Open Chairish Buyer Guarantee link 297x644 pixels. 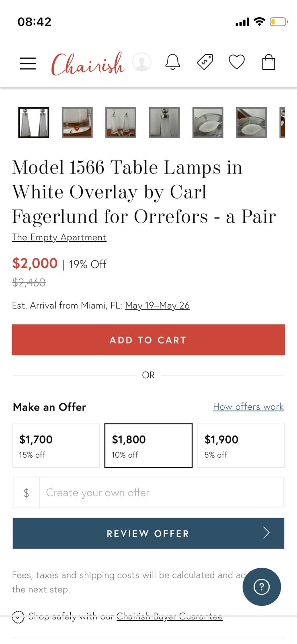click(169, 616)
